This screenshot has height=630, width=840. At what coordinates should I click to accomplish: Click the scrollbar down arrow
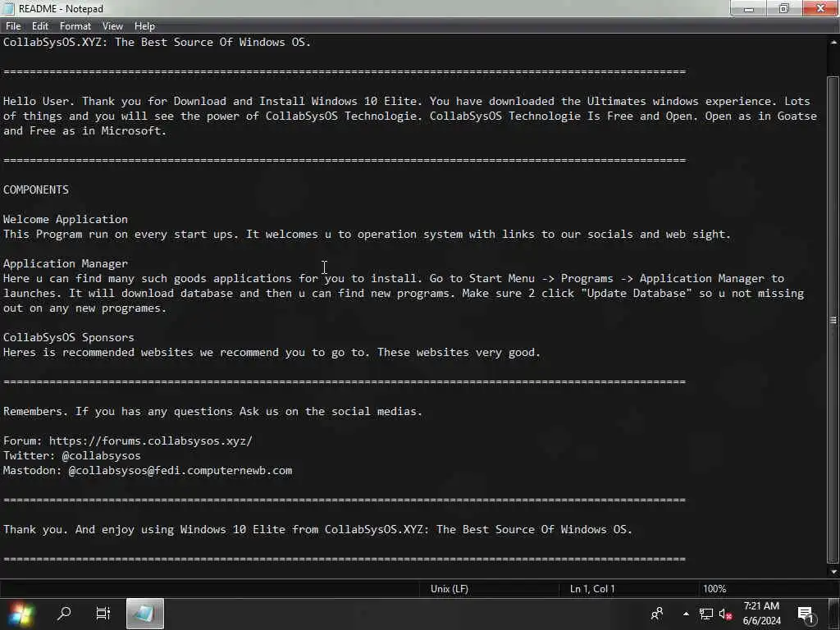(833, 571)
